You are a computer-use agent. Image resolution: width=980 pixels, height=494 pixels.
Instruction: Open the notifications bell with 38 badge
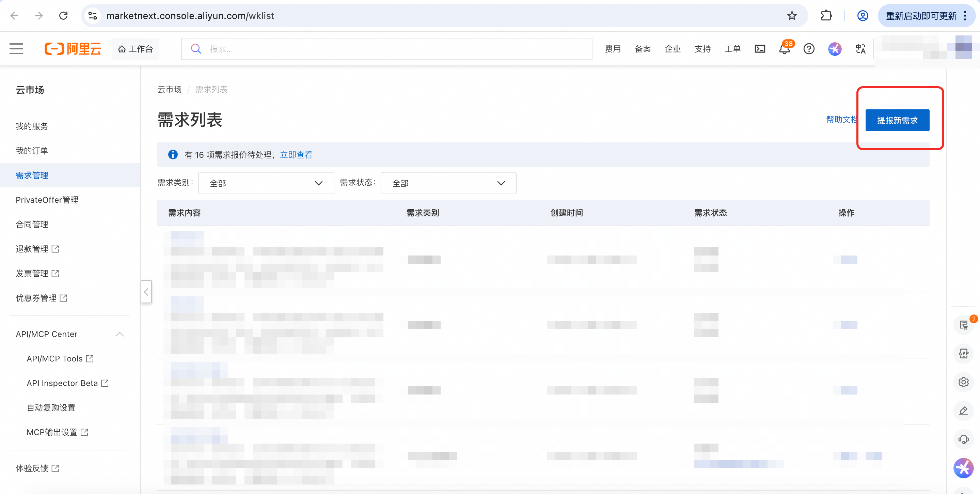784,49
